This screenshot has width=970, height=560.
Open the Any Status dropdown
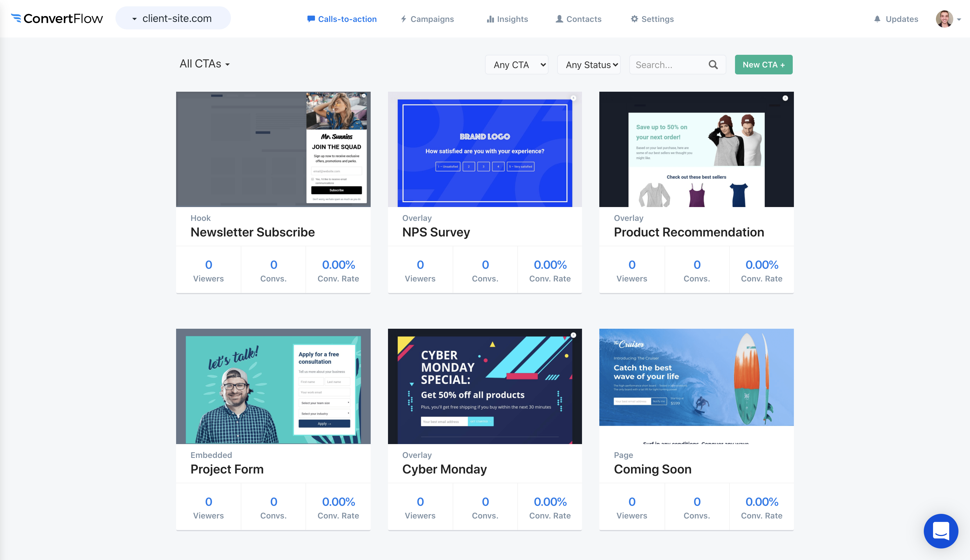pyautogui.click(x=589, y=64)
